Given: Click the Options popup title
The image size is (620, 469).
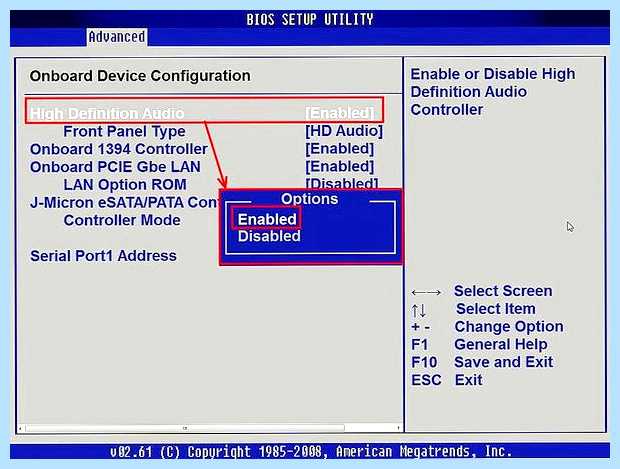Looking at the screenshot, I should [x=309, y=199].
